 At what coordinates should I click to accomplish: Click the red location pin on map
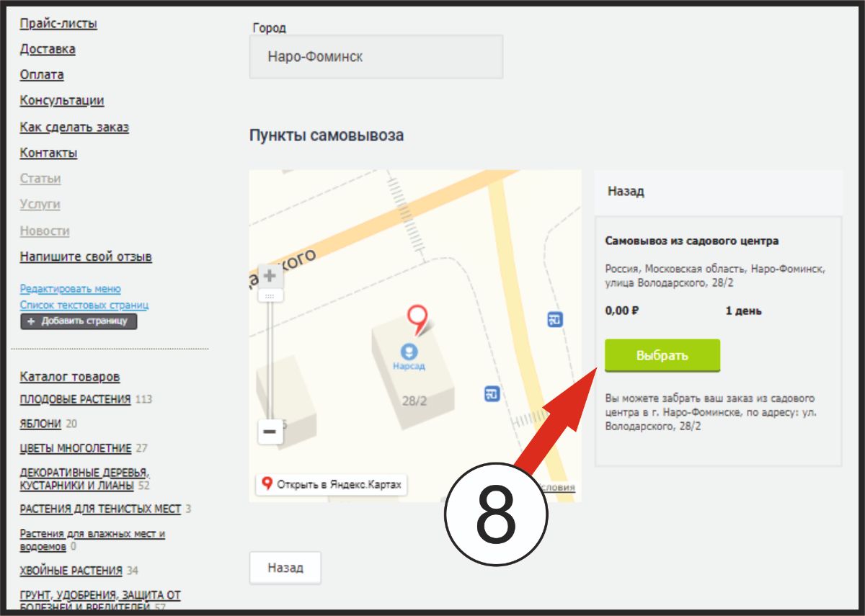(x=417, y=318)
